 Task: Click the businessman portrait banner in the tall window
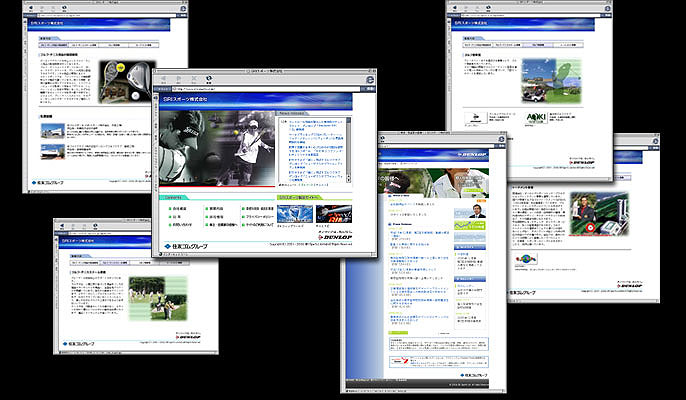coord(470,209)
